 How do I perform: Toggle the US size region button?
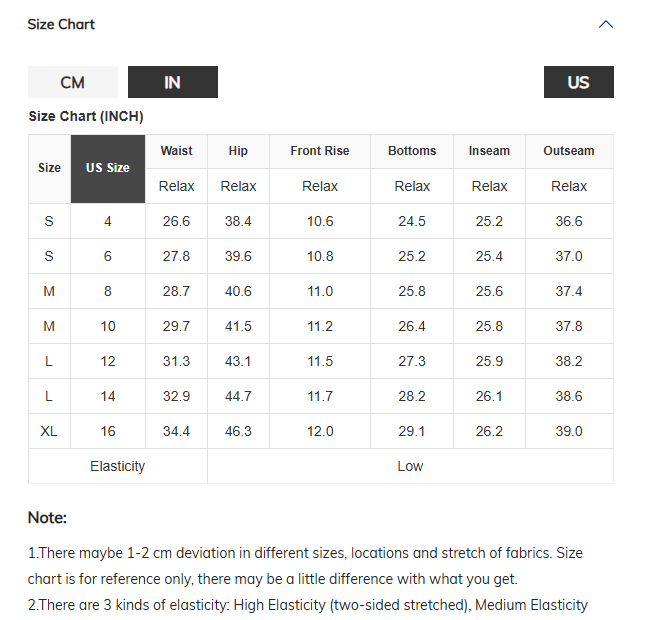[x=579, y=82]
